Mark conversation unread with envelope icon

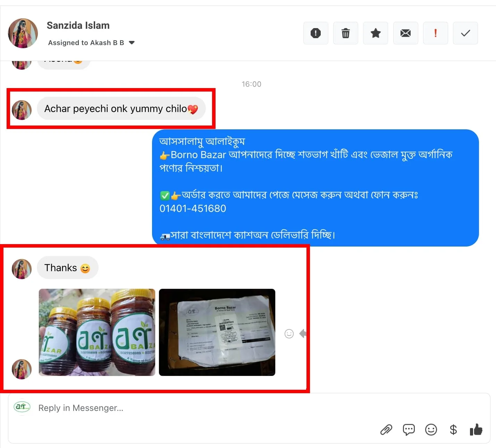point(405,33)
